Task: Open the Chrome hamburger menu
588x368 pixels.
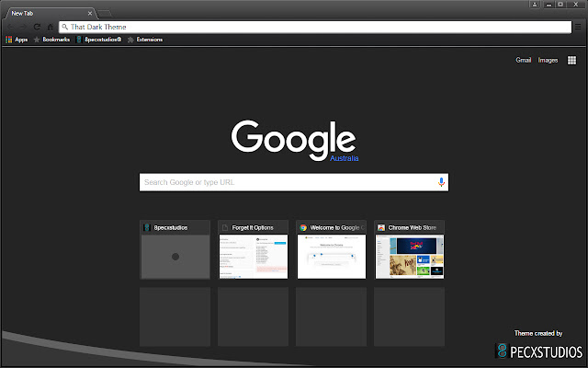Action: click(578, 27)
